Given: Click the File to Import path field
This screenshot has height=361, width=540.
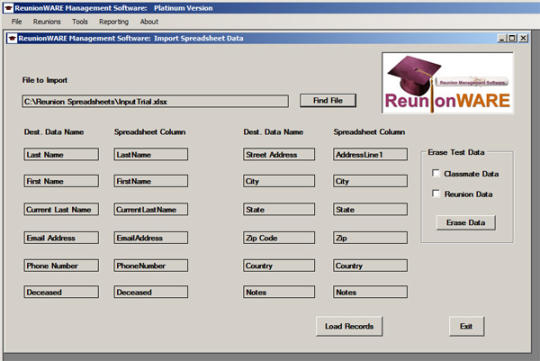Looking at the screenshot, I should 155,102.
